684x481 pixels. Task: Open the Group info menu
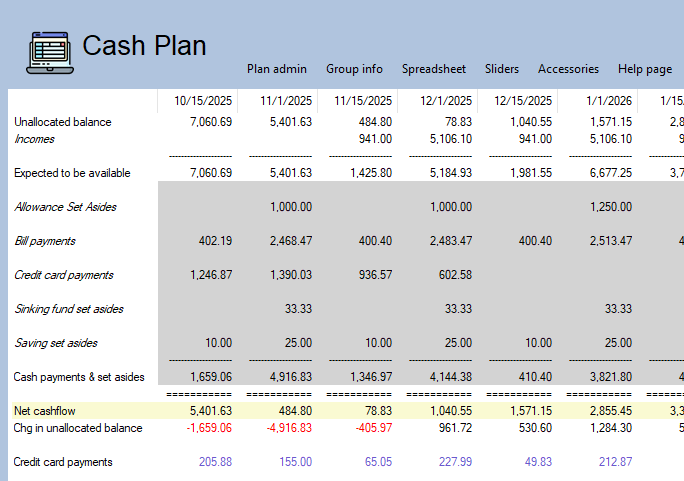click(354, 69)
